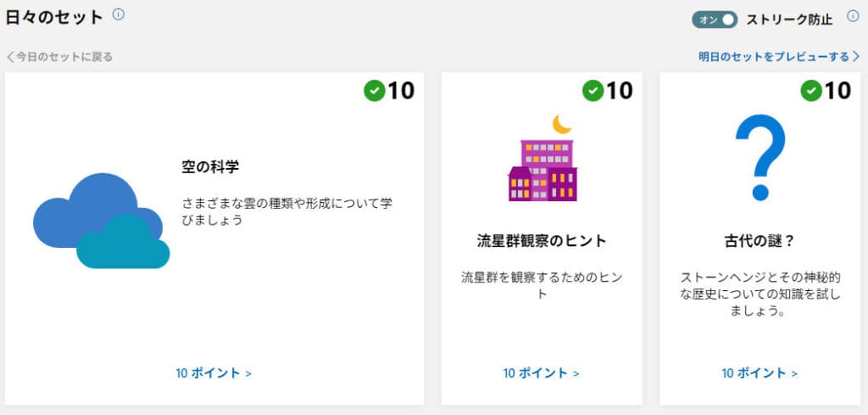
Task: Go back via 今日のセットに戻る
Action: (x=59, y=57)
